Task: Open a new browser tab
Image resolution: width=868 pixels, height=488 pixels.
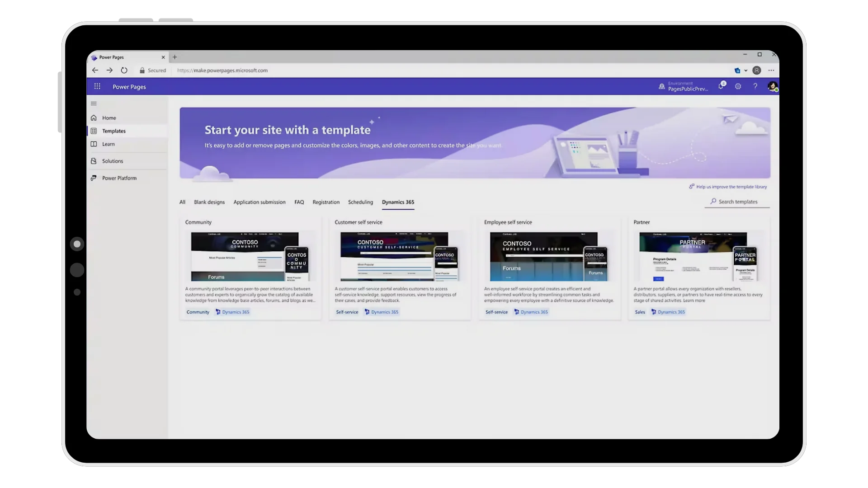Action: tap(175, 57)
